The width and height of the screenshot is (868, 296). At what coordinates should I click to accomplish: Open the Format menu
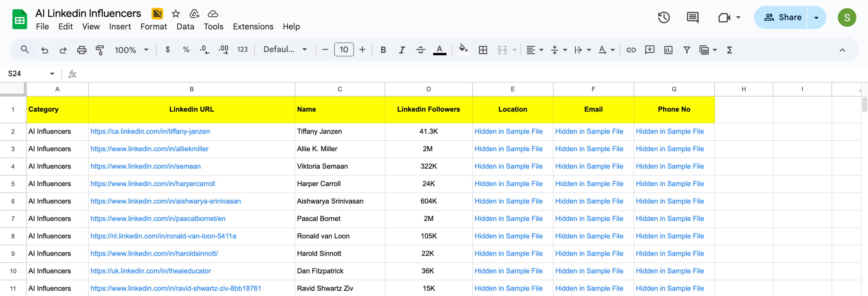[153, 26]
